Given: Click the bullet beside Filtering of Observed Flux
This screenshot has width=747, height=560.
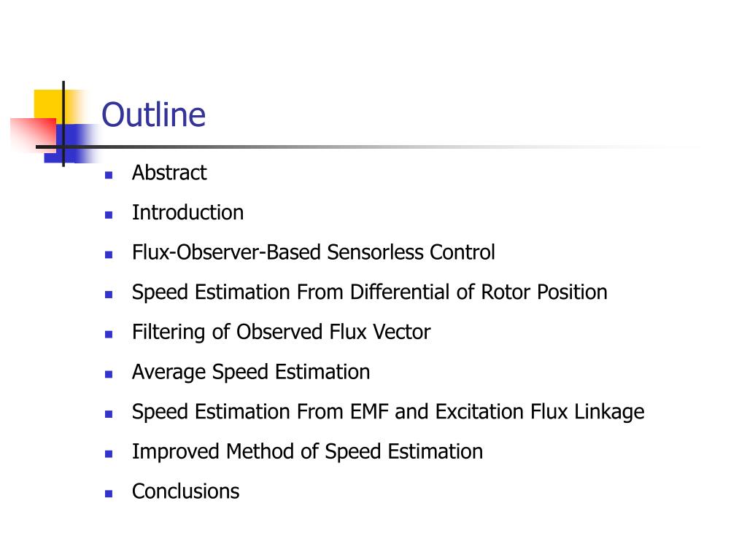Looking at the screenshot, I should click(x=109, y=334).
